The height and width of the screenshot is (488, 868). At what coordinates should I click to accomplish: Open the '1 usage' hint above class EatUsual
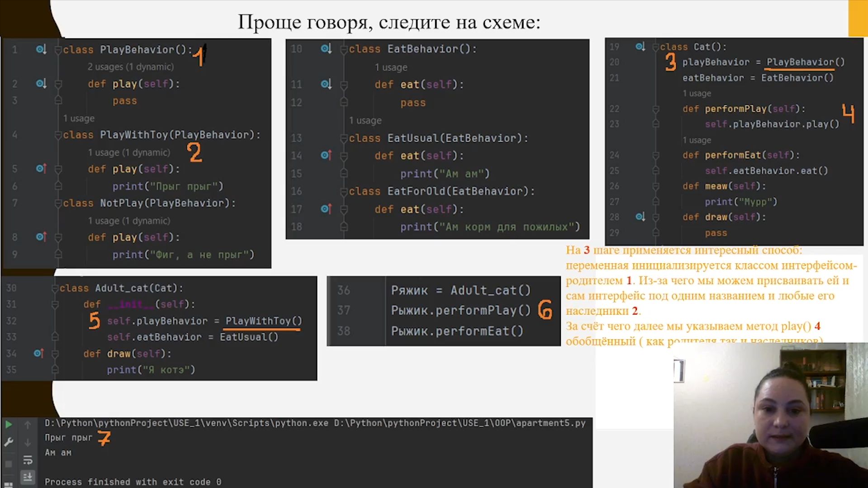coord(365,121)
